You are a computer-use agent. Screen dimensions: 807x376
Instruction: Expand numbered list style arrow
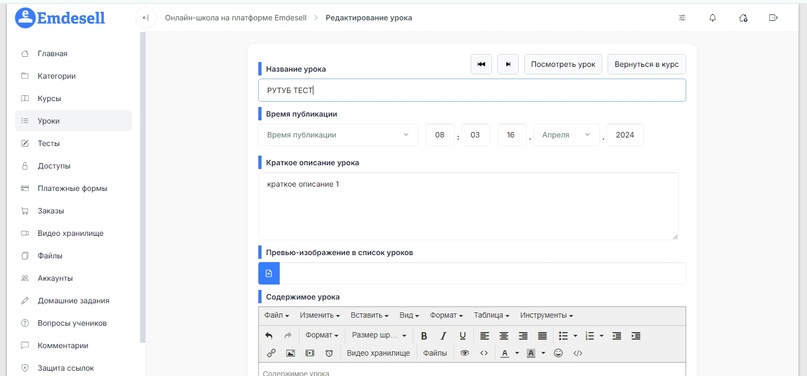[602, 336]
